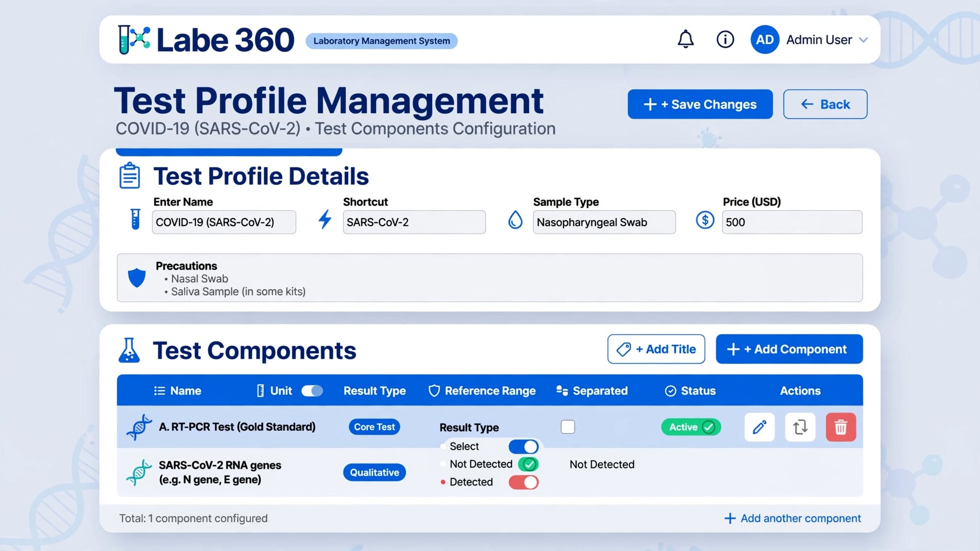Click "Saliva Sample (in some kits)" text
This screenshot has height=551, width=980.
(x=238, y=291)
